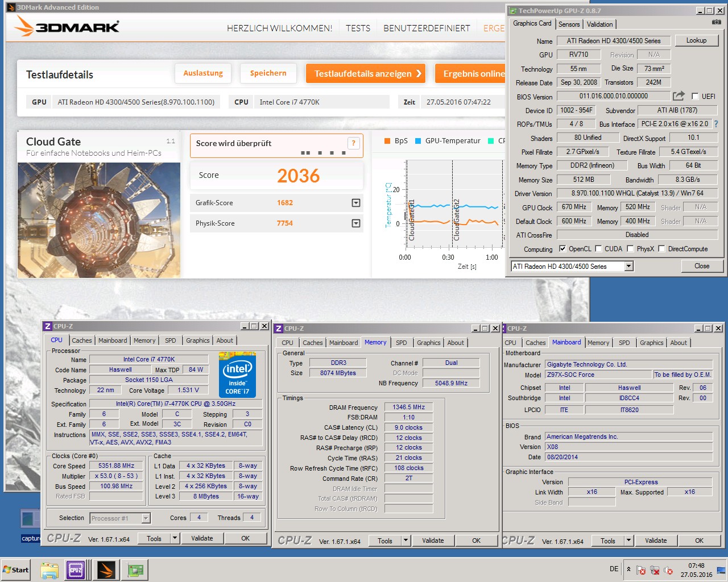
Task: Select the About tab in CPU-Z CPU window
Action: (x=225, y=340)
